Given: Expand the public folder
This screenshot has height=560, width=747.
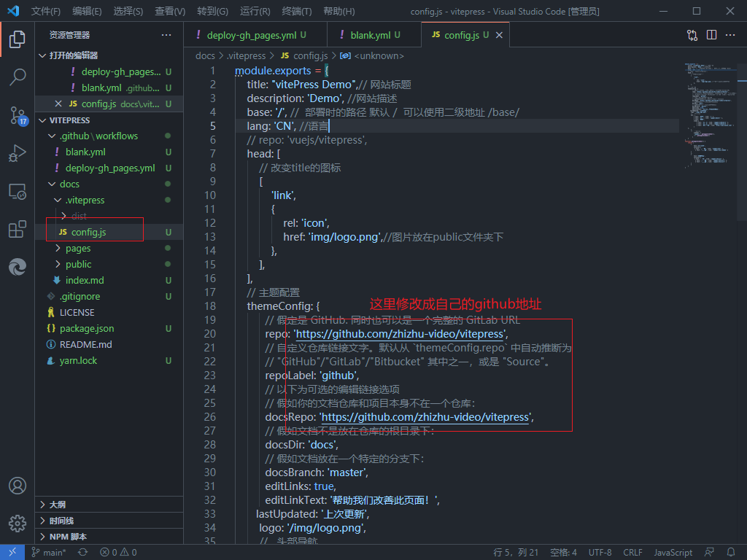Looking at the screenshot, I should pos(109,264).
